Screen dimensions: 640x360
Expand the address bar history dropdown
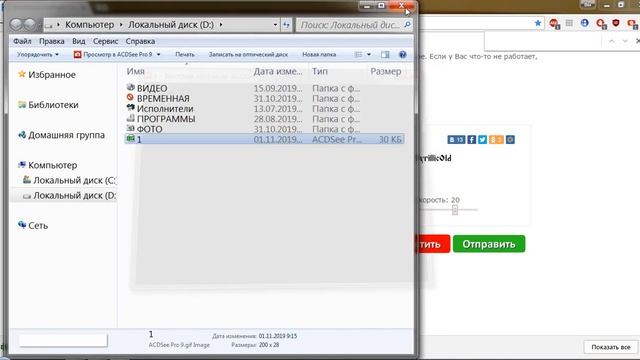pyautogui.click(x=275, y=25)
